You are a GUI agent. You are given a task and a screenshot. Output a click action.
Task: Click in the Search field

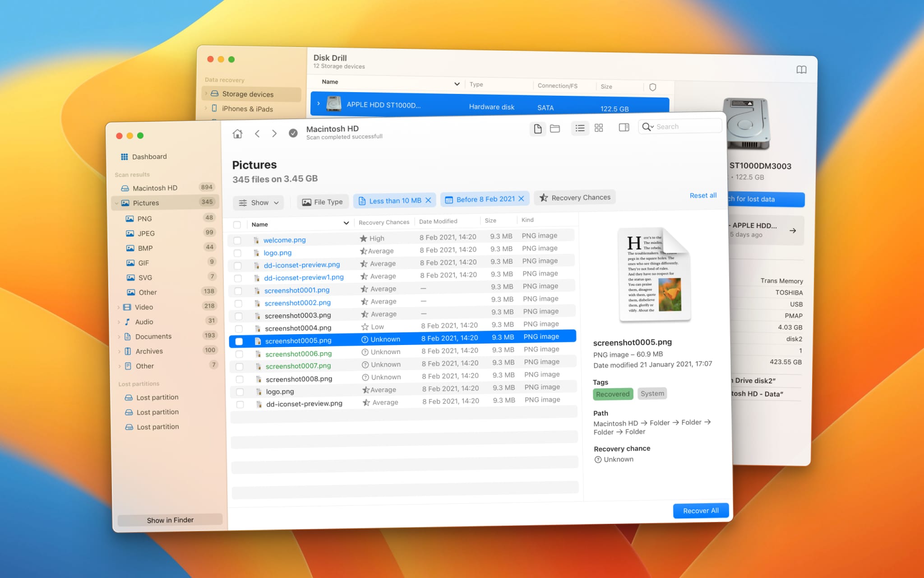pos(680,126)
